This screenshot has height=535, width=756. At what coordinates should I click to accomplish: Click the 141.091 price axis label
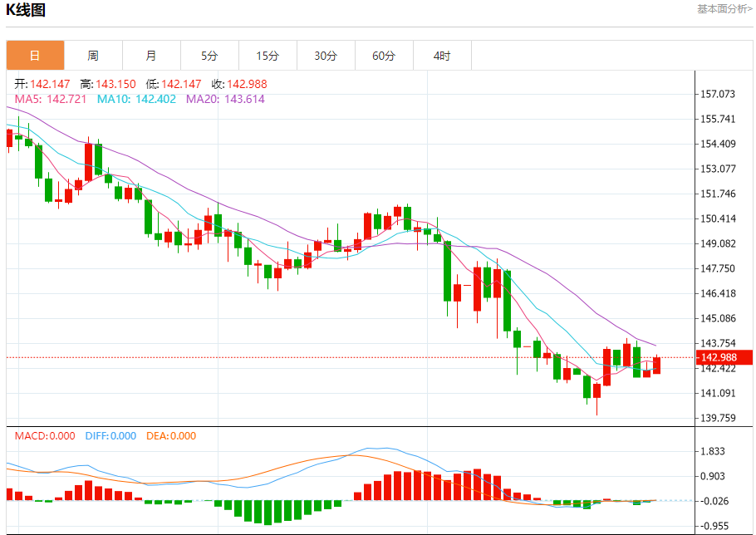click(718, 393)
